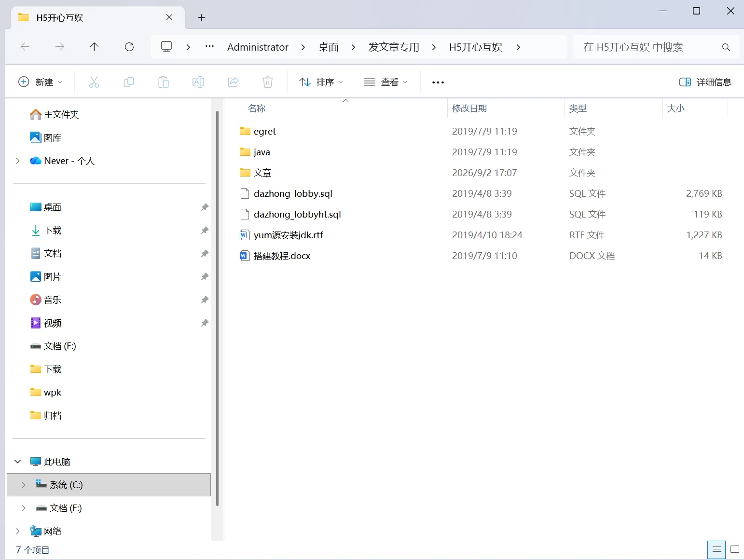This screenshot has width=744, height=560.
Task: Switch to large thumbnails view icon
Action: (735, 550)
